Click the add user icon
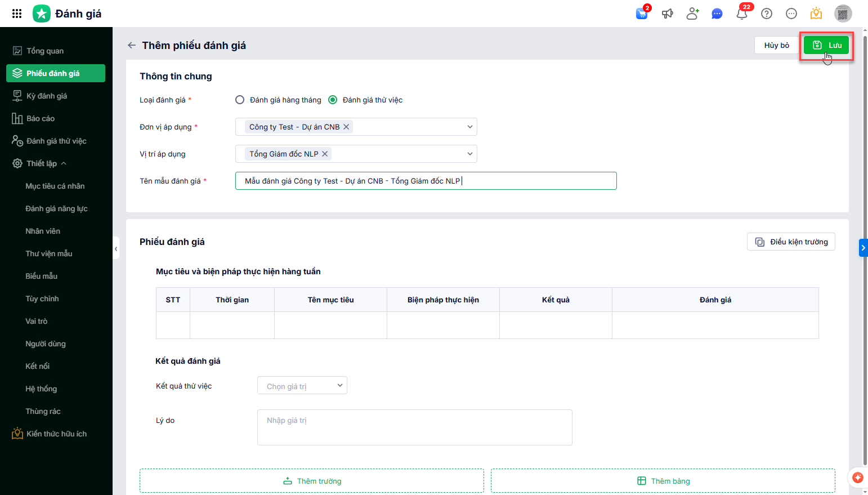Viewport: 868px width, 495px height. coord(692,14)
